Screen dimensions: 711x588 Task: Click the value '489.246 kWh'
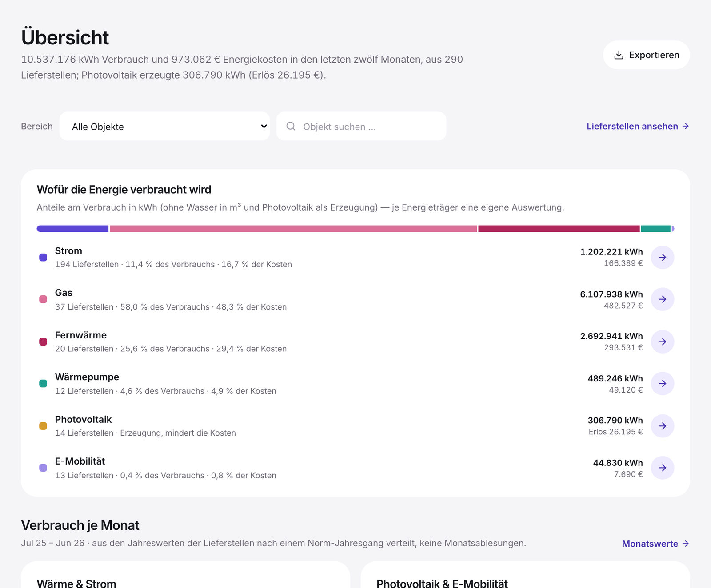tap(615, 378)
